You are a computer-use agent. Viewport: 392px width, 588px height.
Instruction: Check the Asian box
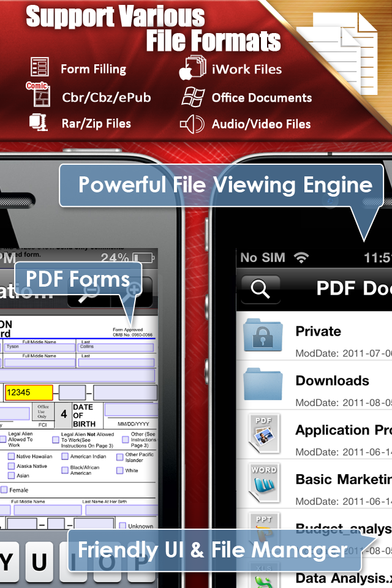(x=11, y=475)
